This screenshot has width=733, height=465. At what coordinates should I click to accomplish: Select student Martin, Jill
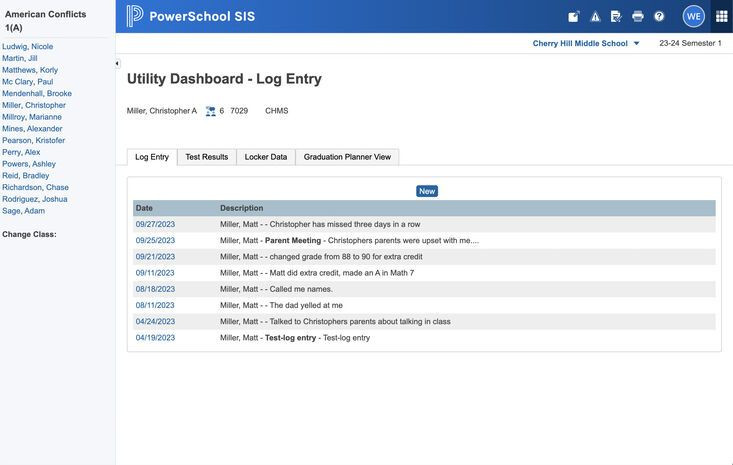20,58
